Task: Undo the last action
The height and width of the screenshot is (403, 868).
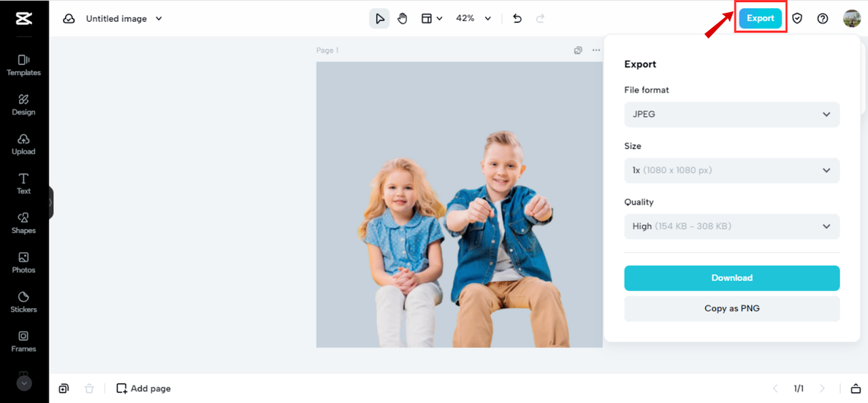Action: pos(517,18)
